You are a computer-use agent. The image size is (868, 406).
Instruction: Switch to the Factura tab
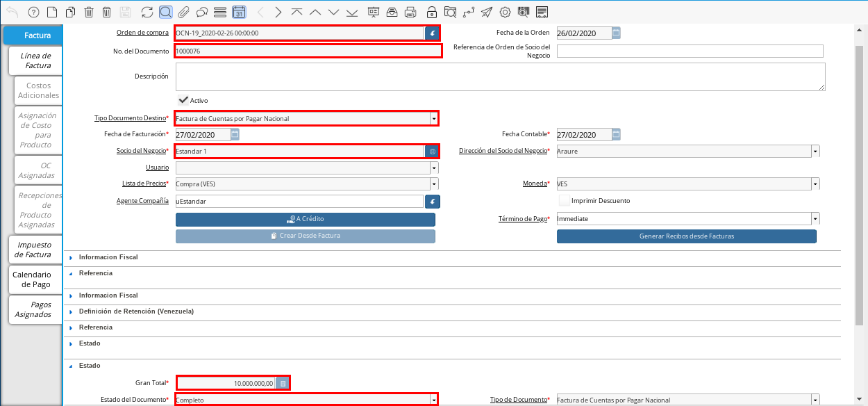coord(33,35)
